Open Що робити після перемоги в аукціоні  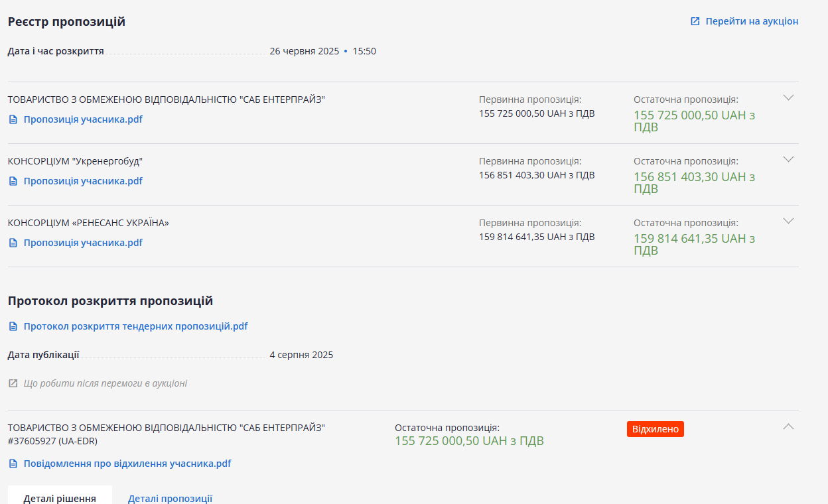pos(105,383)
